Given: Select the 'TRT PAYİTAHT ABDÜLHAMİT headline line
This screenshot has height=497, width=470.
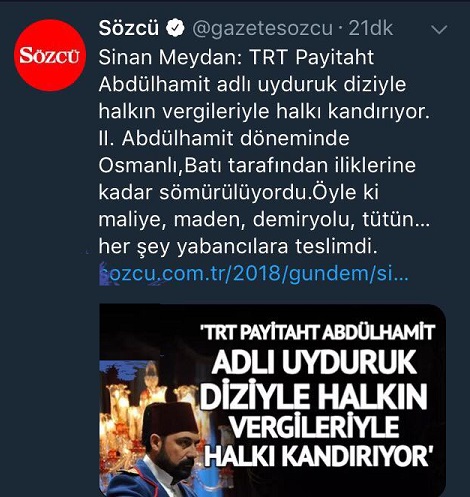Looking at the screenshot, I should tap(318, 332).
